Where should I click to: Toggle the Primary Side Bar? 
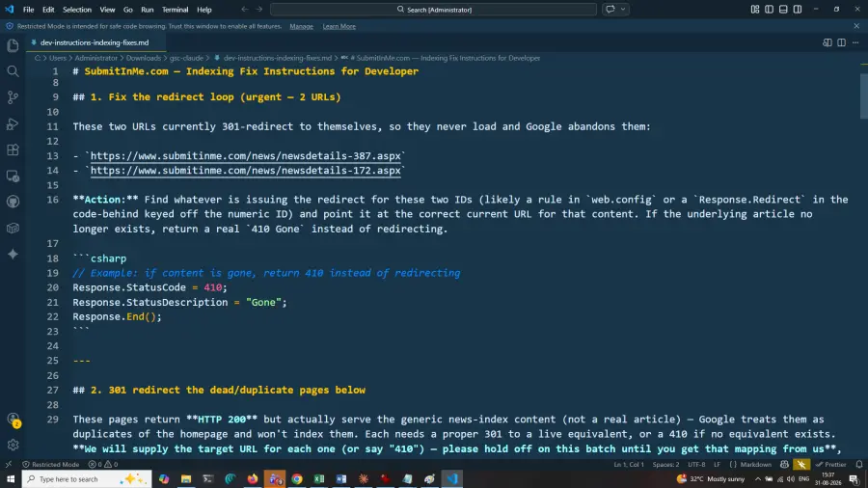(x=769, y=10)
